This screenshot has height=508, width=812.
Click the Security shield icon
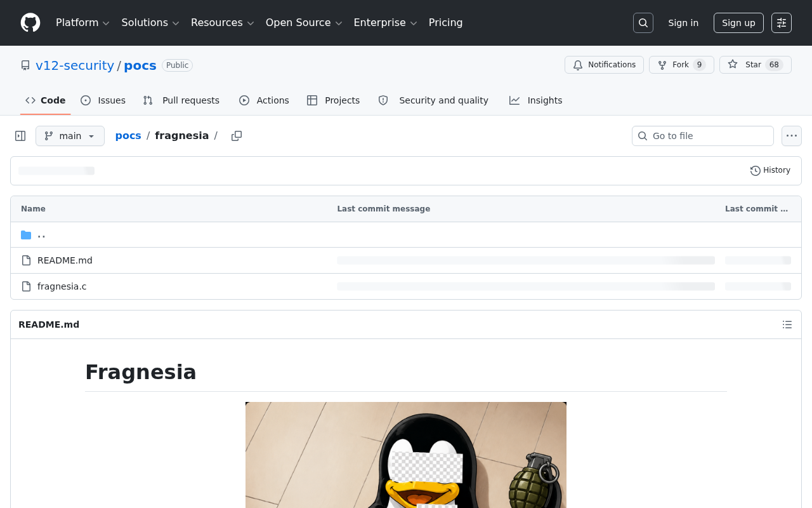383,100
